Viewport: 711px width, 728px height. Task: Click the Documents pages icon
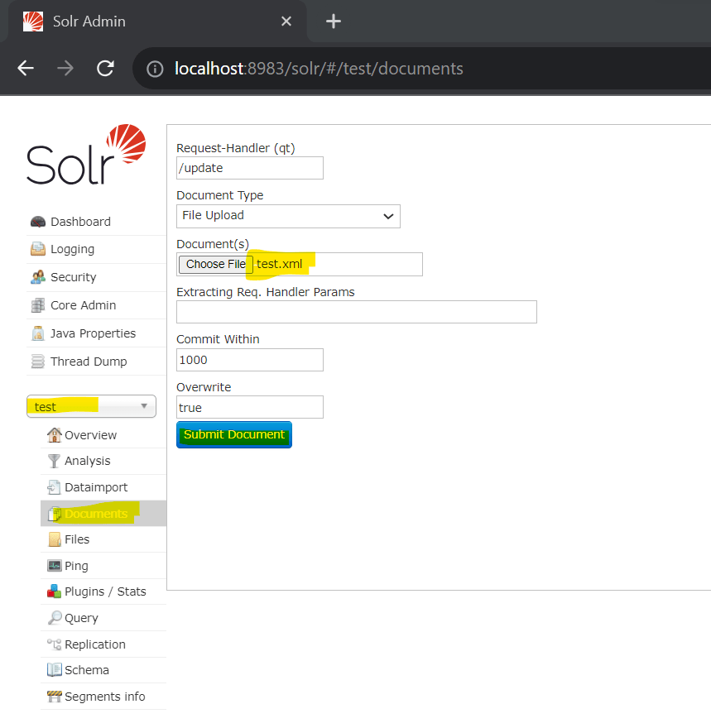point(55,514)
